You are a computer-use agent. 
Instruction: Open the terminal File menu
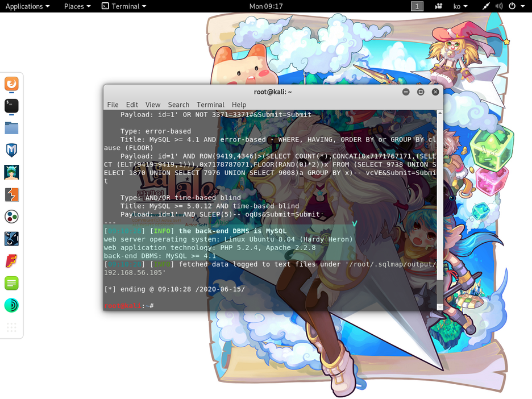click(x=113, y=105)
